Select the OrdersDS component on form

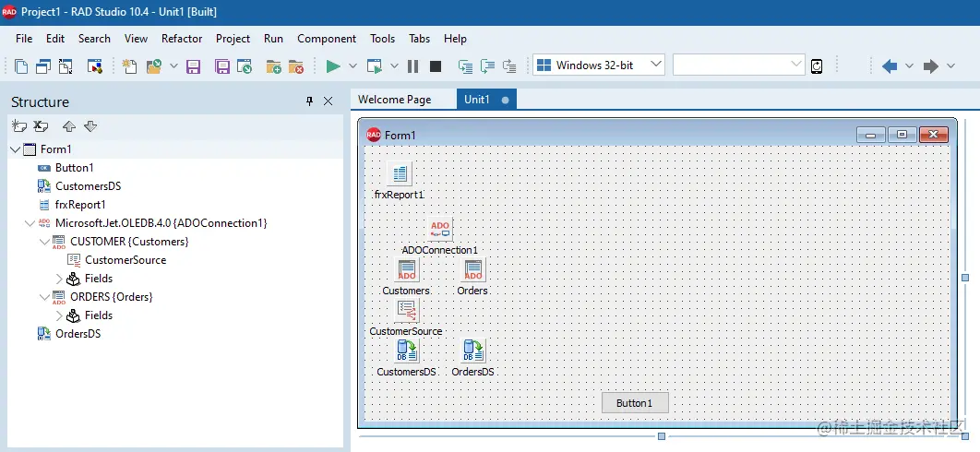[473, 351]
